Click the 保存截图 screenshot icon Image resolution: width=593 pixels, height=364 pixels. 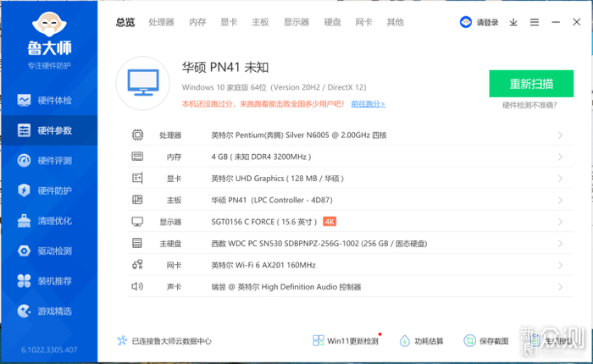(x=469, y=341)
